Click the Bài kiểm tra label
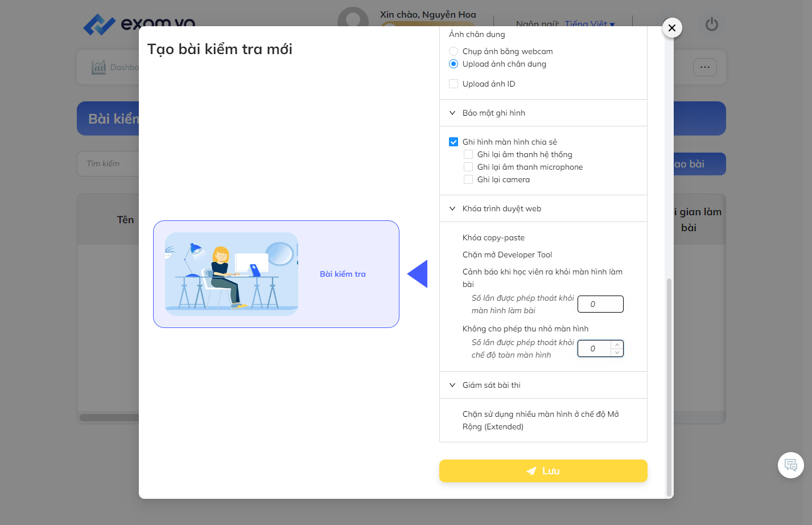This screenshot has width=812, height=525. 343,274
